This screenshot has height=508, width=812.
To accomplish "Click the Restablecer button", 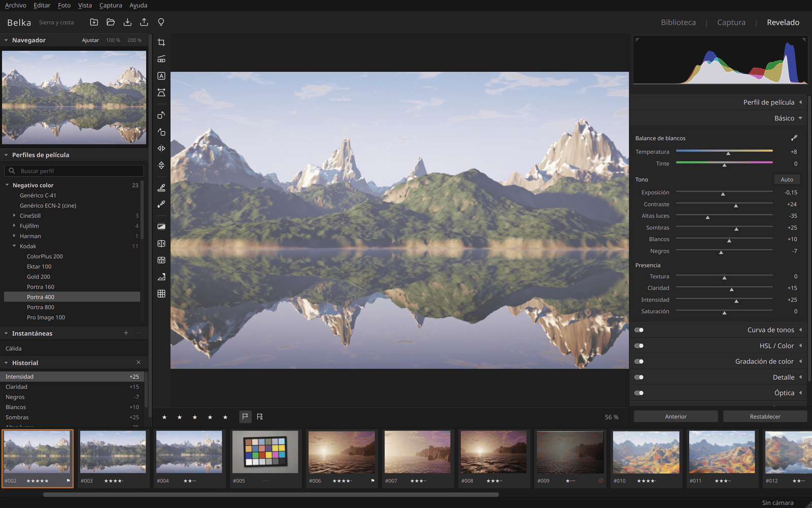I will point(765,417).
